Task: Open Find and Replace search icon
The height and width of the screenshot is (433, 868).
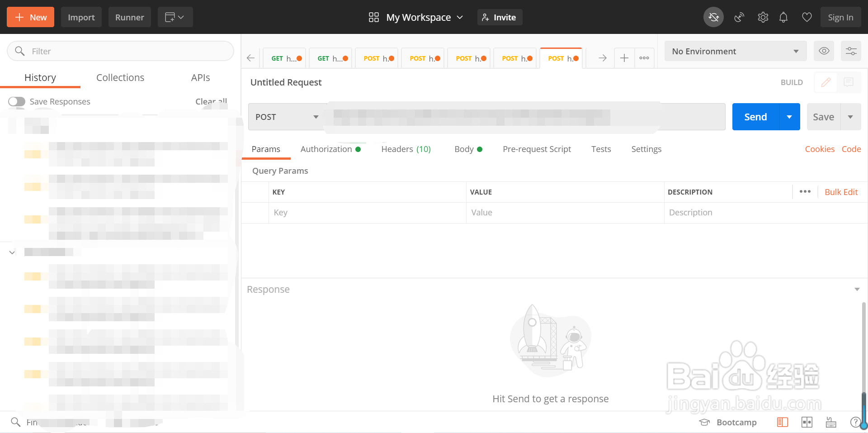Action: [16, 422]
